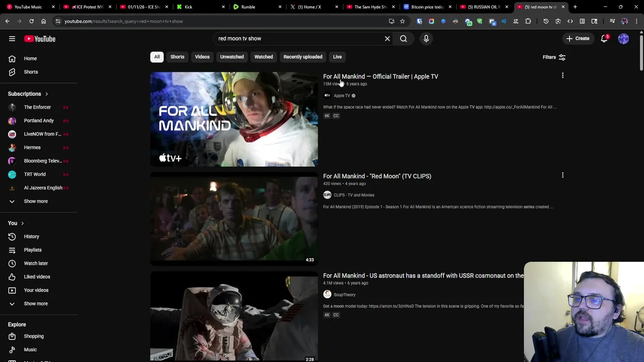
Task: Filter results by Watched chip
Action: point(264,57)
